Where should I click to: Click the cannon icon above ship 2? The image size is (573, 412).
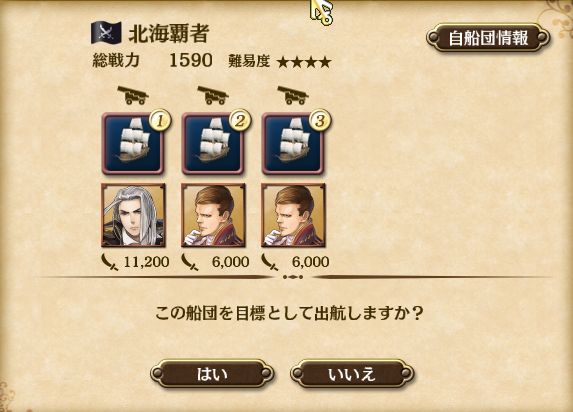[213, 95]
